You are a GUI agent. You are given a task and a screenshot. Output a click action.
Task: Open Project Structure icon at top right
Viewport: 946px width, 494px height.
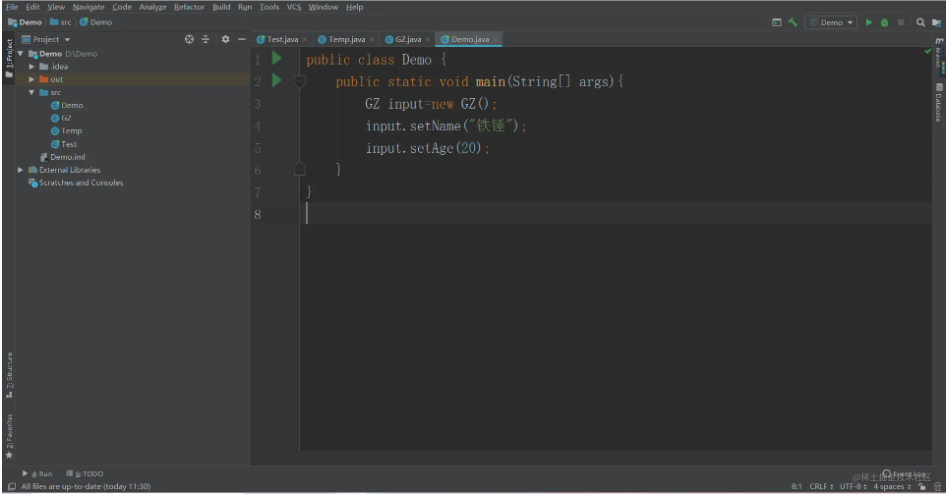936,22
